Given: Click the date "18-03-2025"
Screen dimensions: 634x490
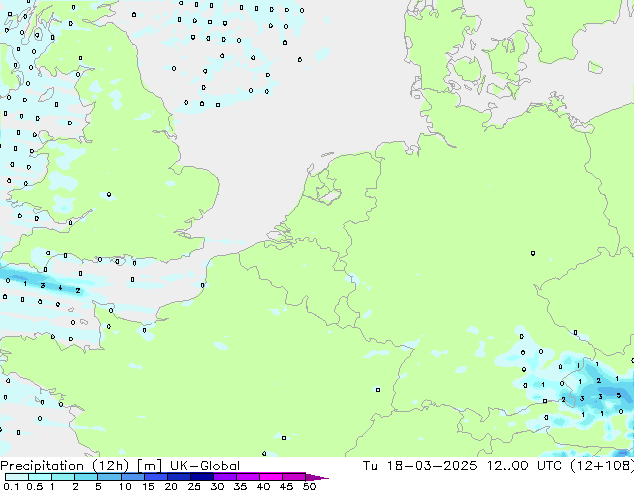Looking at the screenshot, I should [x=432, y=466].
